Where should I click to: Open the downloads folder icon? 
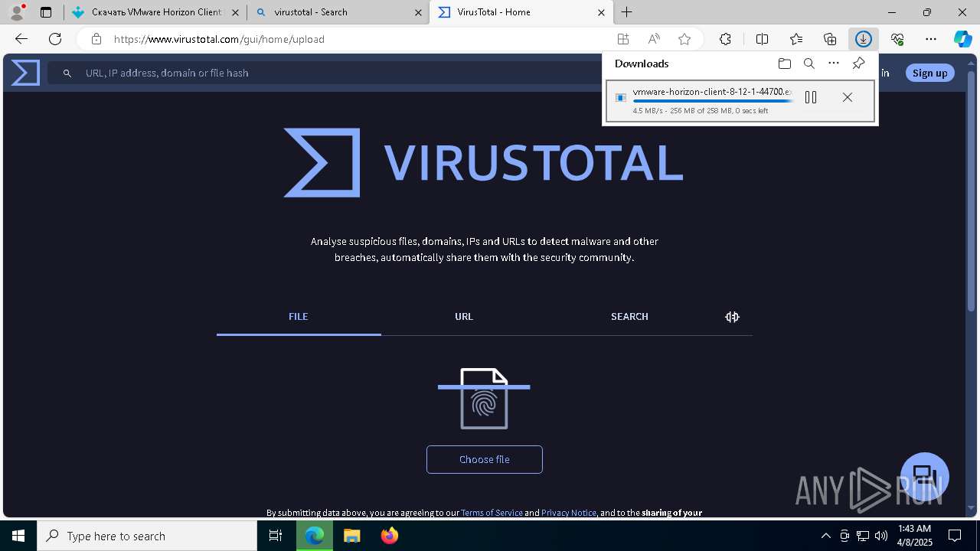click(784, 64)
